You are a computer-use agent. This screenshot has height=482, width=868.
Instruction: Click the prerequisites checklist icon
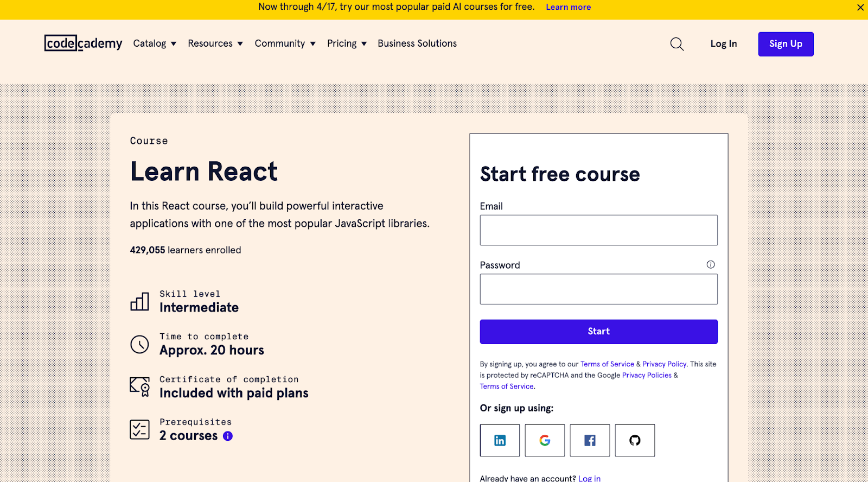point(139,429)
